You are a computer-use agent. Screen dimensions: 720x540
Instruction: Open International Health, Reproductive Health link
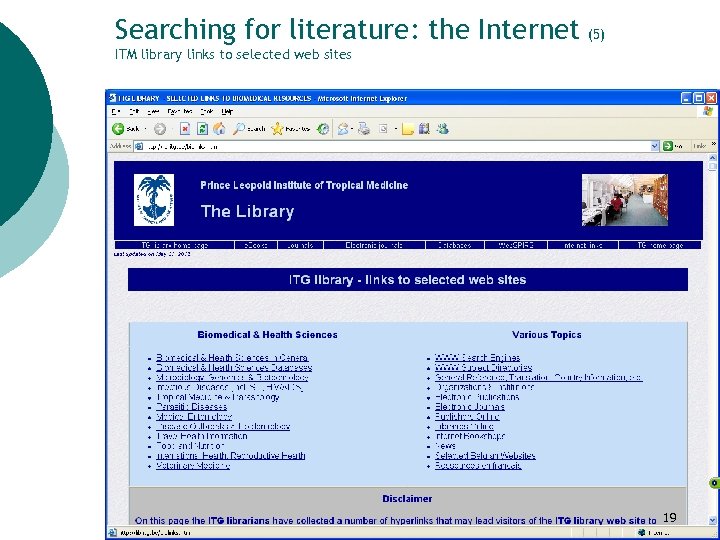231,456
